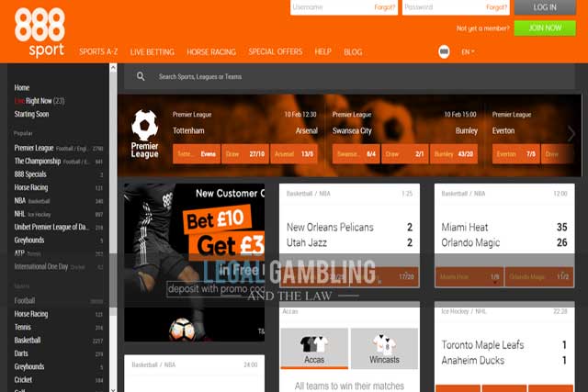
Task: Click Forgot link in Password field
Action: point(496,7)
